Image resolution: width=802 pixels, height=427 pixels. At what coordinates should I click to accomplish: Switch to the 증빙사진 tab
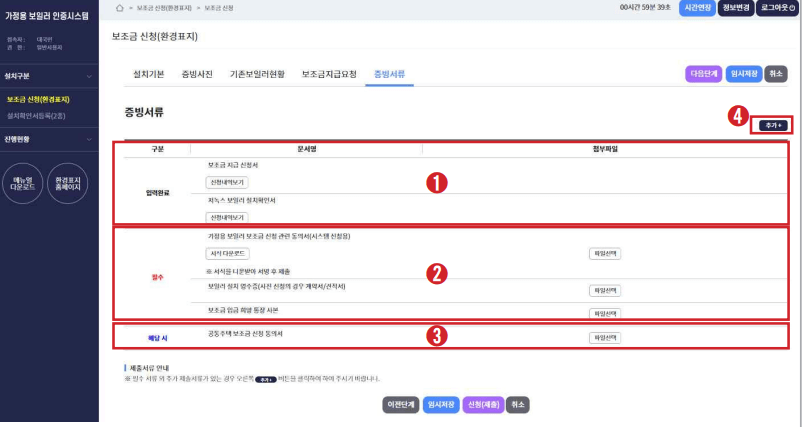tap(197, 74)
